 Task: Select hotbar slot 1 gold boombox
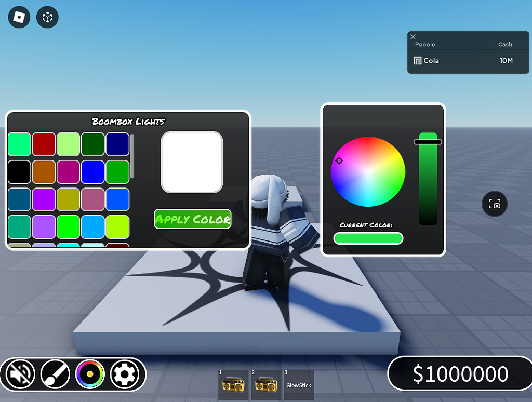pyautogui.click(x=233, y=384)
